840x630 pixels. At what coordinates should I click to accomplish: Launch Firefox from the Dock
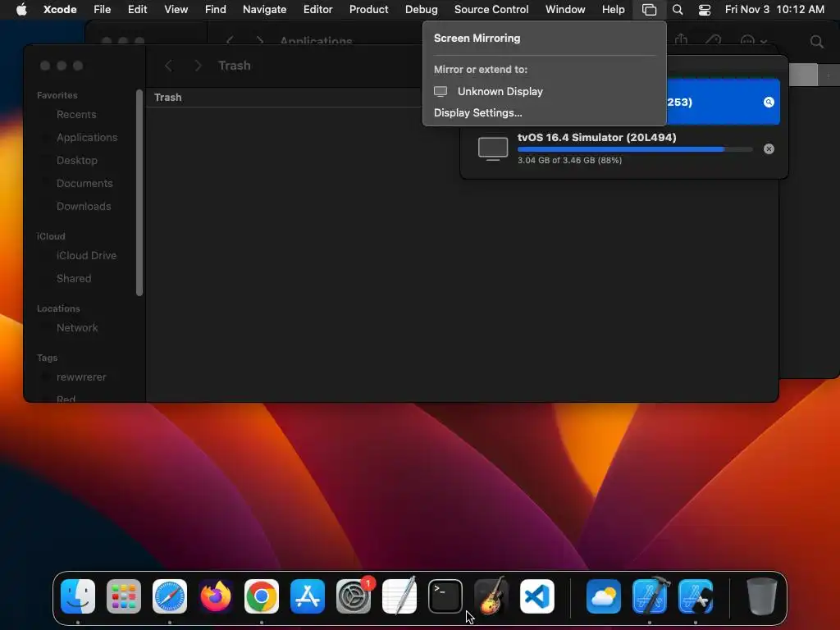click(x=216, y=596)
